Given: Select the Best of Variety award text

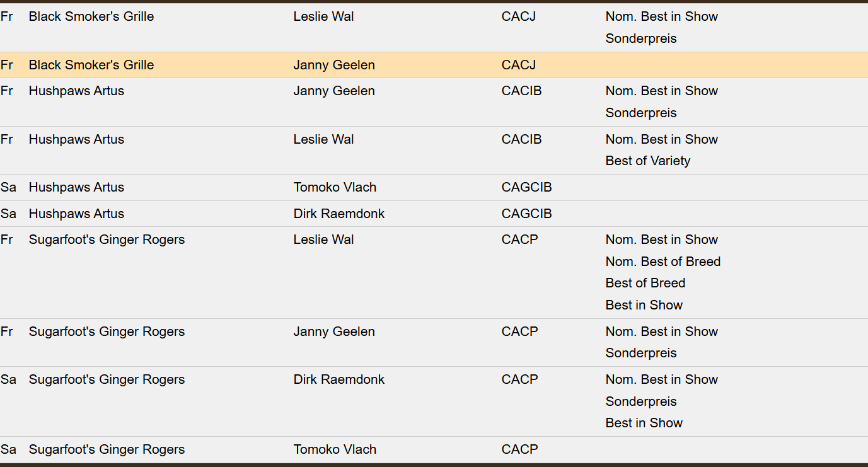Looking at the screenshot, I should click(x=647, y=161).
